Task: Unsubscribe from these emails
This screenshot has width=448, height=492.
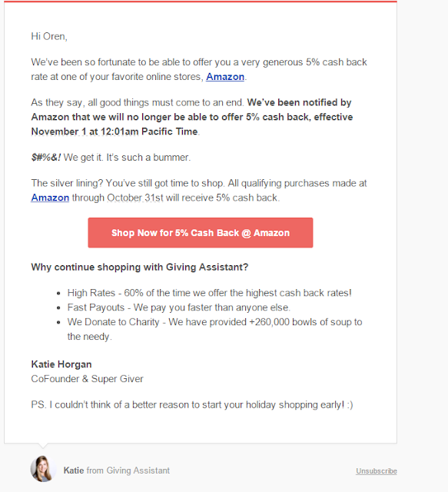Action: pyautogui.click(x=377, y=471)
